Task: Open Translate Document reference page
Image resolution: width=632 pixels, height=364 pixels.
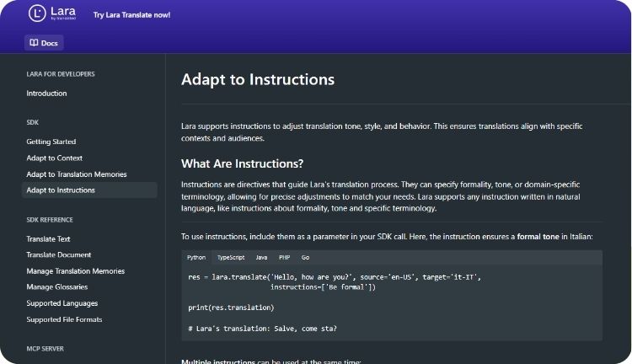Action: [x=59, y=254]
